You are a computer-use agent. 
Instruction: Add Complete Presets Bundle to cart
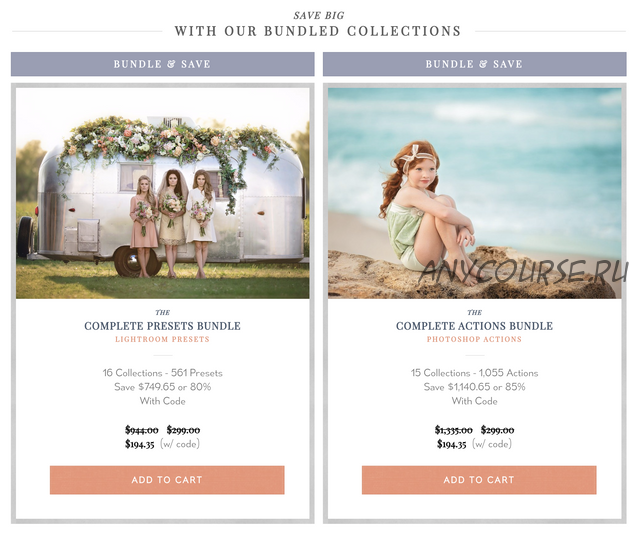167,480
